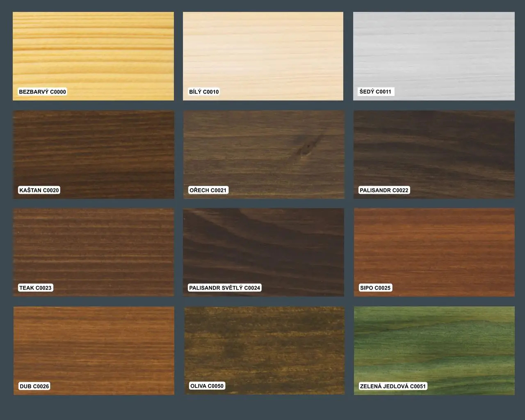
Task: Click the 'ZELENÁ JEDLOVÁ C0051' label
Action: point(393,386)
